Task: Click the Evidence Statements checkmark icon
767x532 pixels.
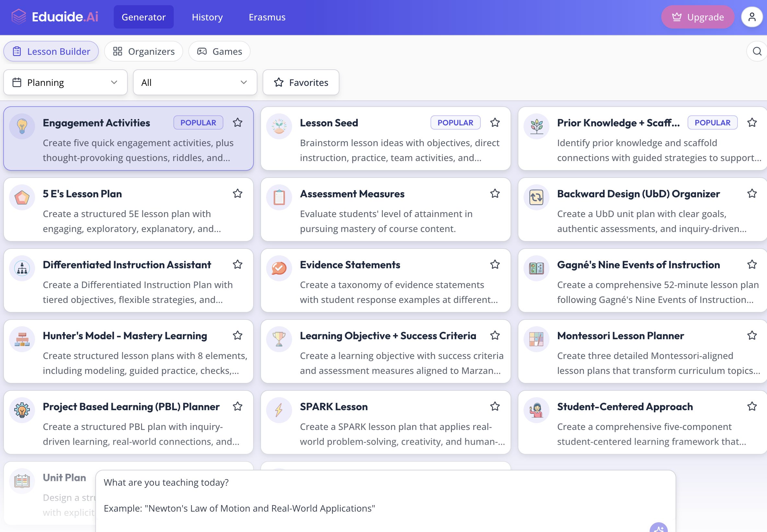Action: click(279, 268)
